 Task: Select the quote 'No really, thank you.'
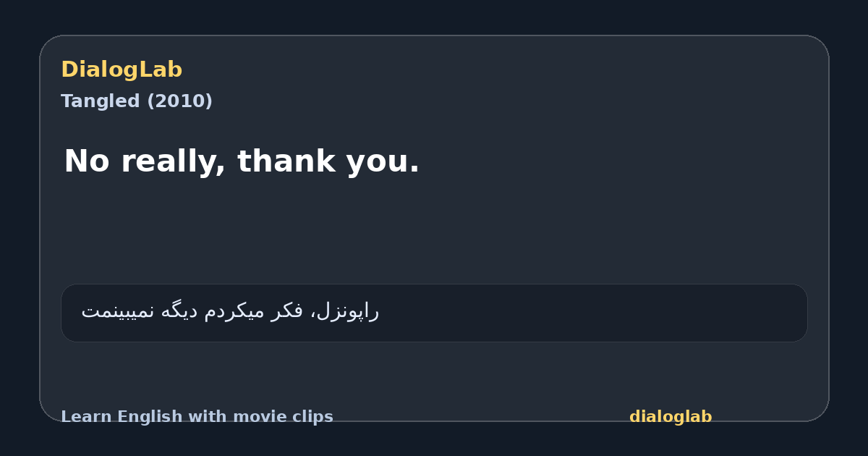click(x=242, y=161)
